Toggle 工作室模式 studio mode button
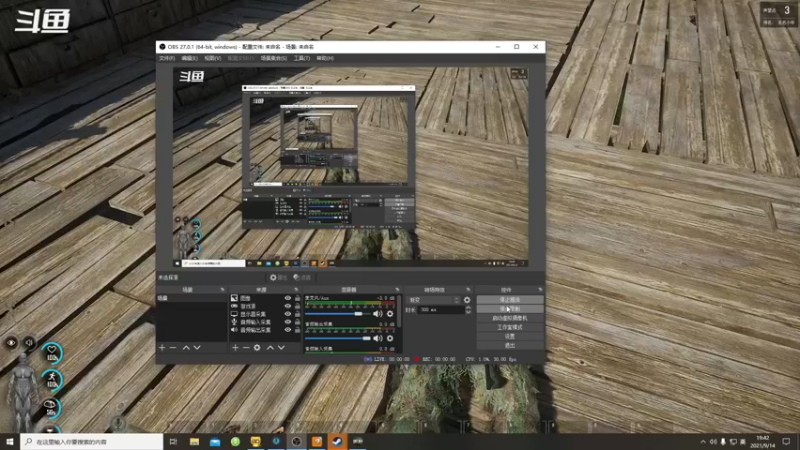The image size is (800, 450). click(510, 328)
